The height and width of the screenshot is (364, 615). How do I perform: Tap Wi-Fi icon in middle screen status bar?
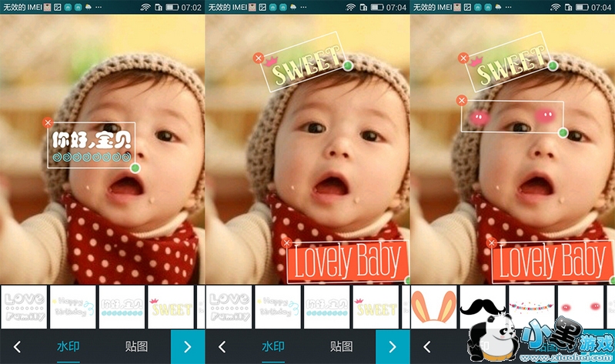(350, 7)
